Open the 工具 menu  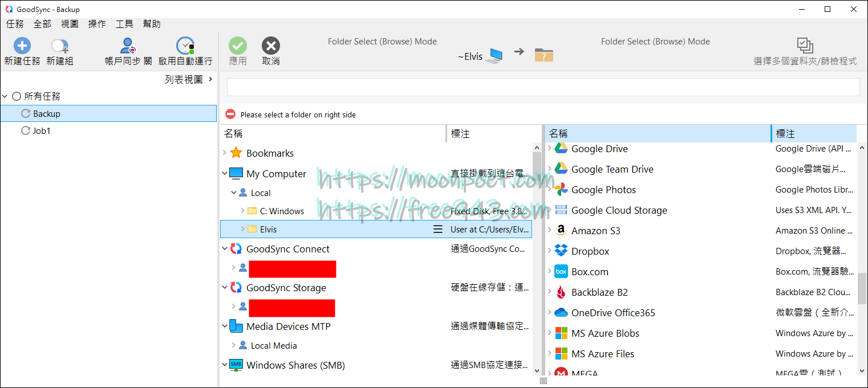[x=124, y=24]
